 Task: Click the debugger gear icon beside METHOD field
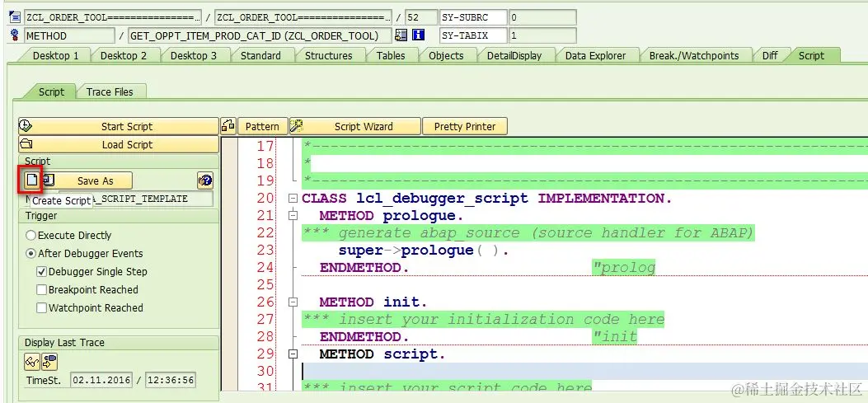tap(15, 36)
